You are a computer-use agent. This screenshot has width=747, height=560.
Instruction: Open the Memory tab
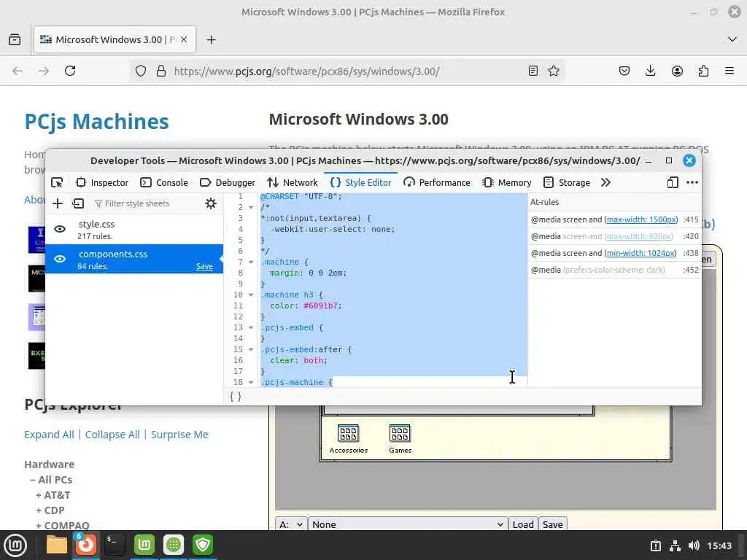click(x=507, y=183)
